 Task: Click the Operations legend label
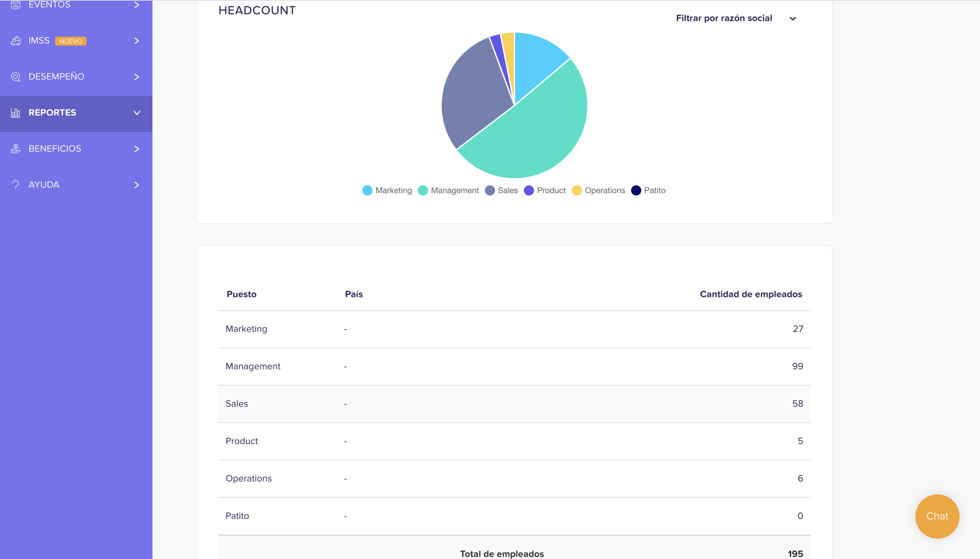[605, 190]
